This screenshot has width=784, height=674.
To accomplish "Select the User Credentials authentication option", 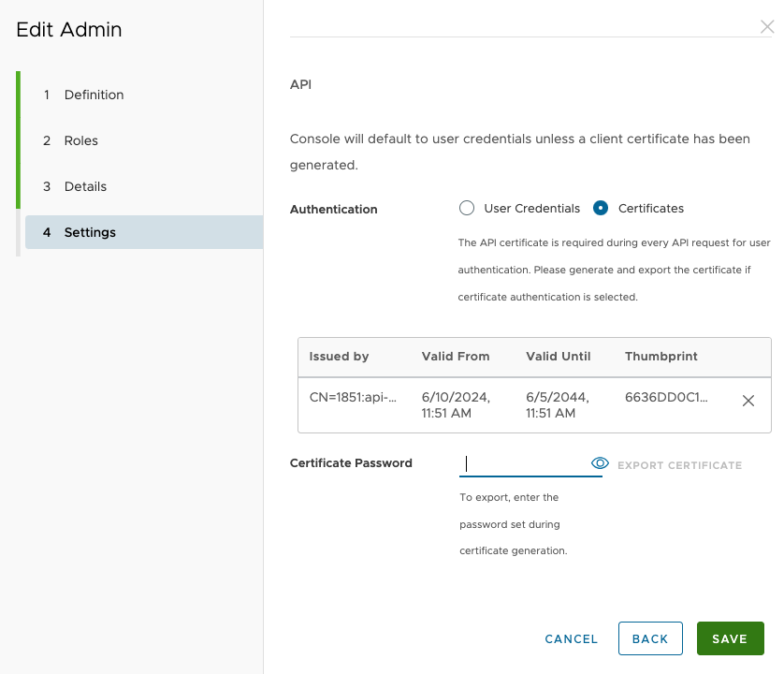I will tap(466, 208).
